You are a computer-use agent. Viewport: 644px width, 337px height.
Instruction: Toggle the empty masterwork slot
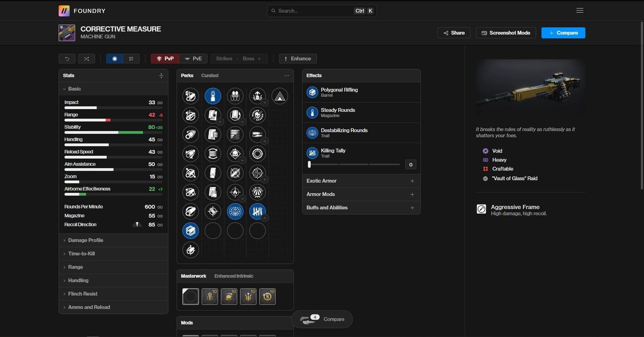[190, 296]
